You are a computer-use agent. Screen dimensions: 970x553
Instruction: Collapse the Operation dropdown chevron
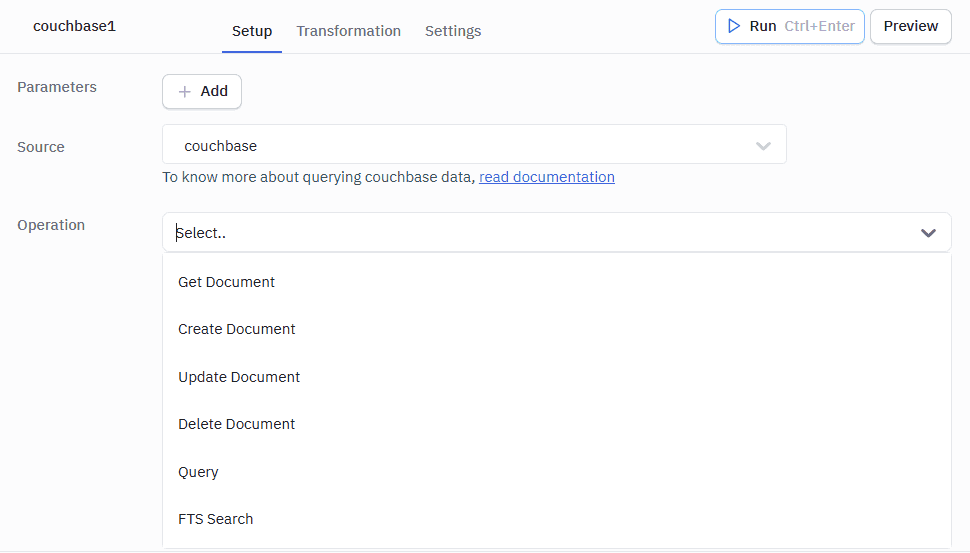coord(928,233)
